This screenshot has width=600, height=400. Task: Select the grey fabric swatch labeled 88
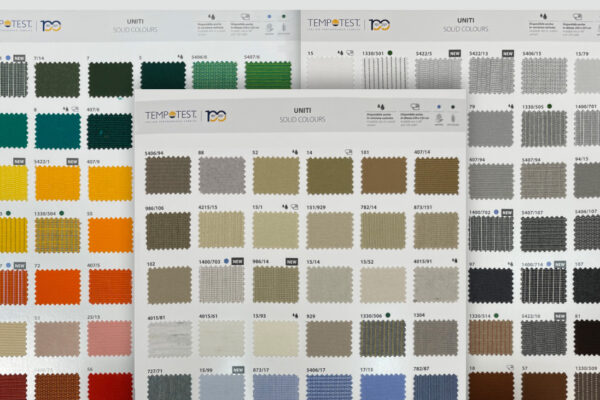(x=222, y=175)
